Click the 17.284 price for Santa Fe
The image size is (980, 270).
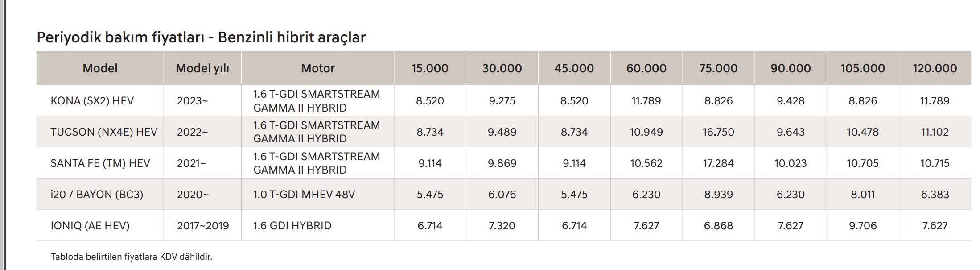point(718,163)
